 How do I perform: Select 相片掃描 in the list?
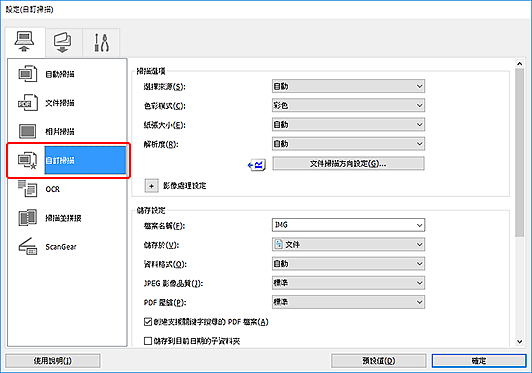tap(60, 131)
